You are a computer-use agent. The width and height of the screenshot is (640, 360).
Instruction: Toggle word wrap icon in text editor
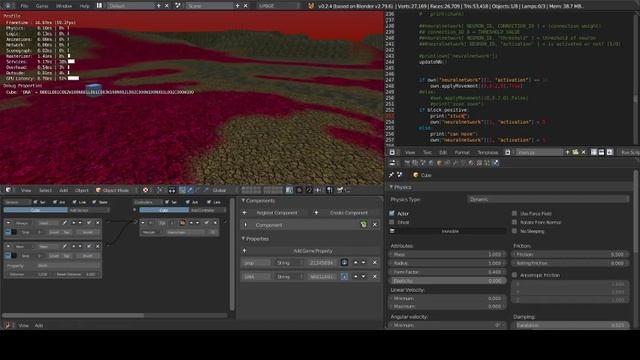(602, 152)
